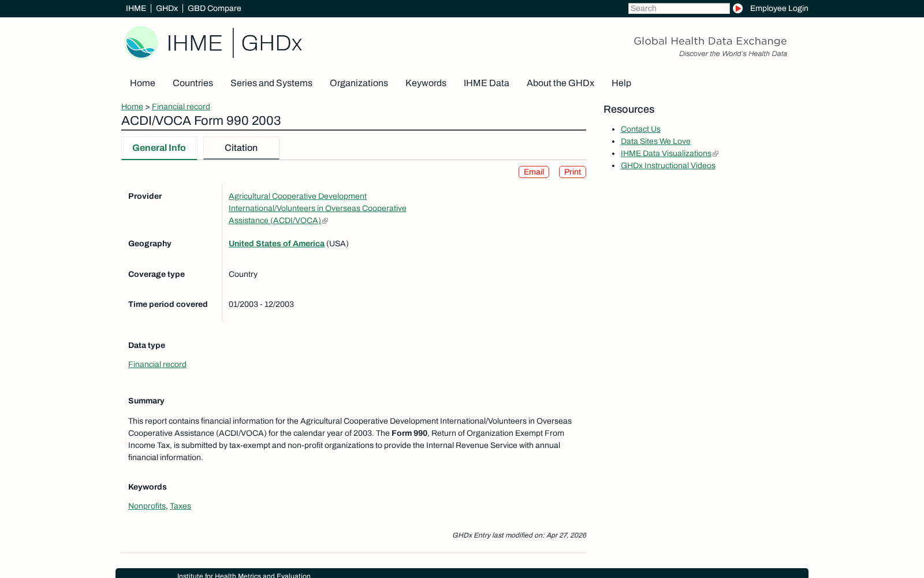
Task: Click last modified date Apr 27, 2026
Action: pos(566,535)
